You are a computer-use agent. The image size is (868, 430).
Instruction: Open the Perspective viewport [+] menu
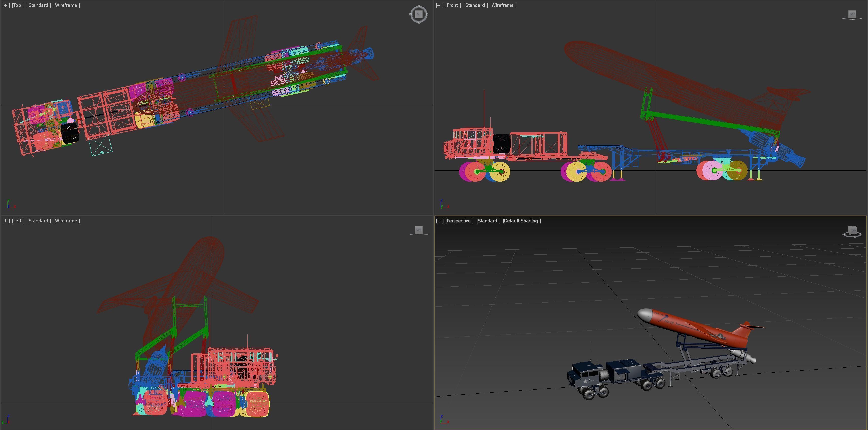(439, 220)
